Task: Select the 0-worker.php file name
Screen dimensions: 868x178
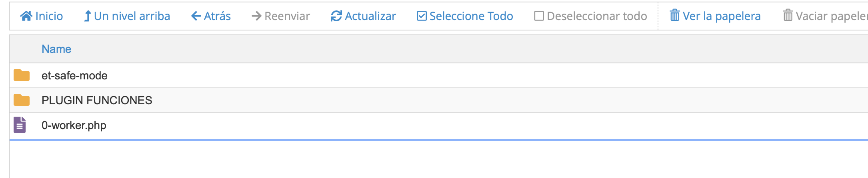Action: [74, 125]
